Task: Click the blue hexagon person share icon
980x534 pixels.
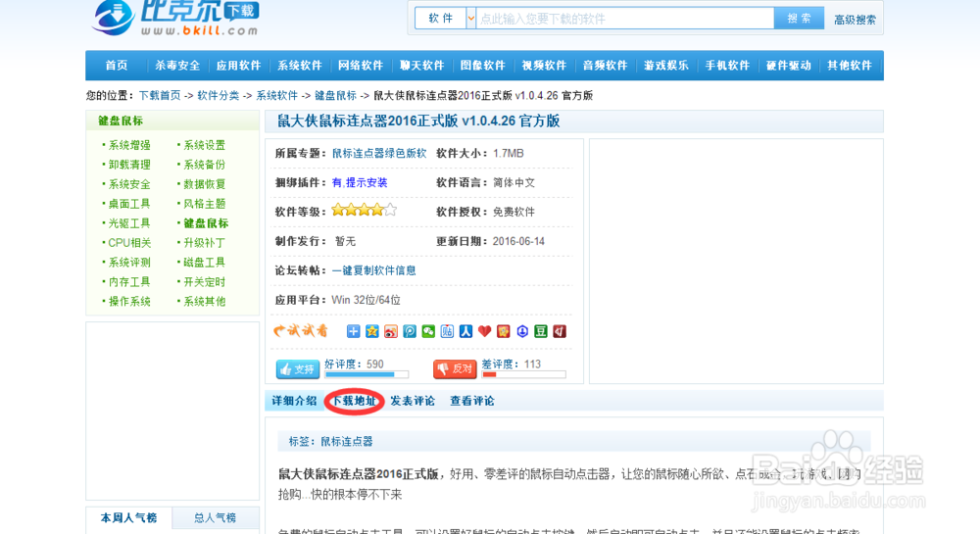Action: pyautogui.click(x=522, y=331)
